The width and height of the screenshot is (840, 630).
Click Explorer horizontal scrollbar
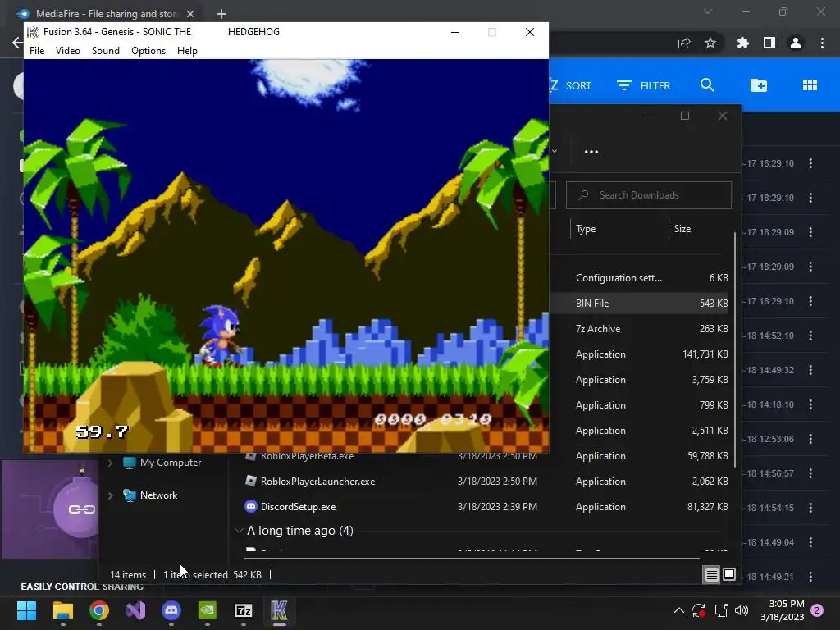tap(472, 558)
